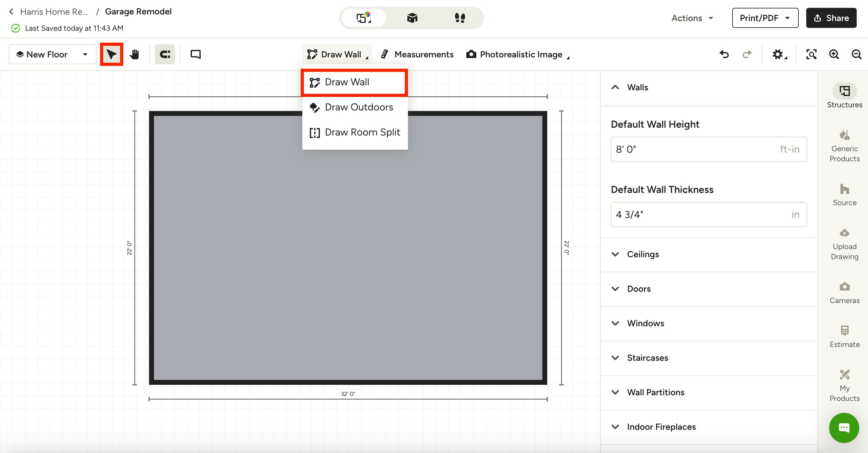Expand the Wall Partitions section

coord(709,392)
